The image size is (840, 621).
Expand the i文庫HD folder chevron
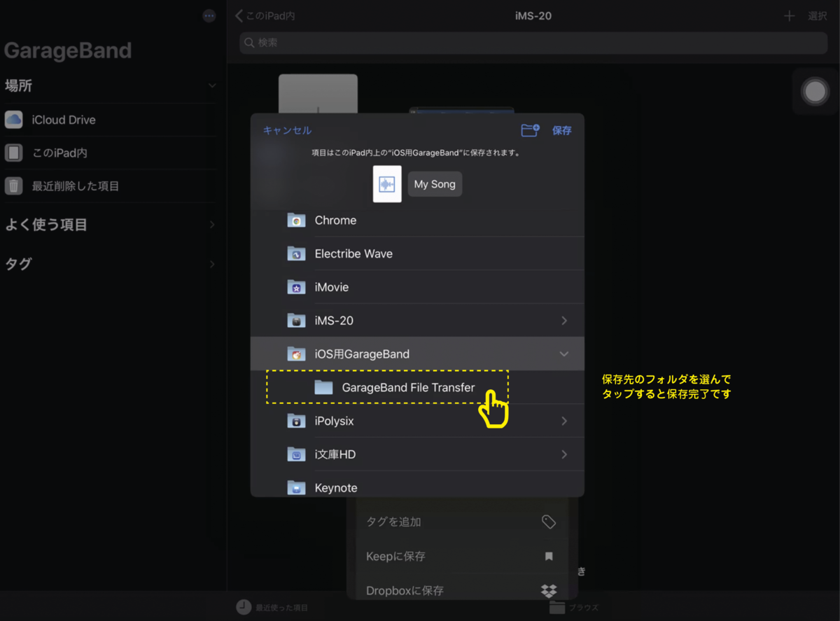[x=564, y=454]
